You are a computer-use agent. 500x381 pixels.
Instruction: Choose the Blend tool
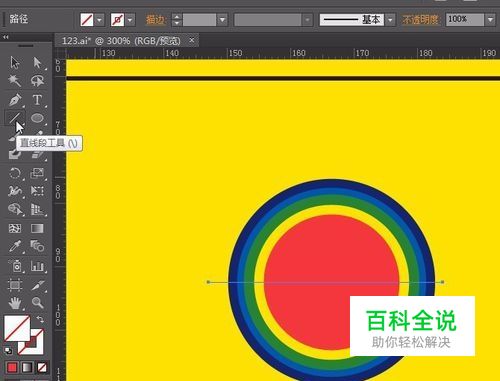click(x=37, y=247)
